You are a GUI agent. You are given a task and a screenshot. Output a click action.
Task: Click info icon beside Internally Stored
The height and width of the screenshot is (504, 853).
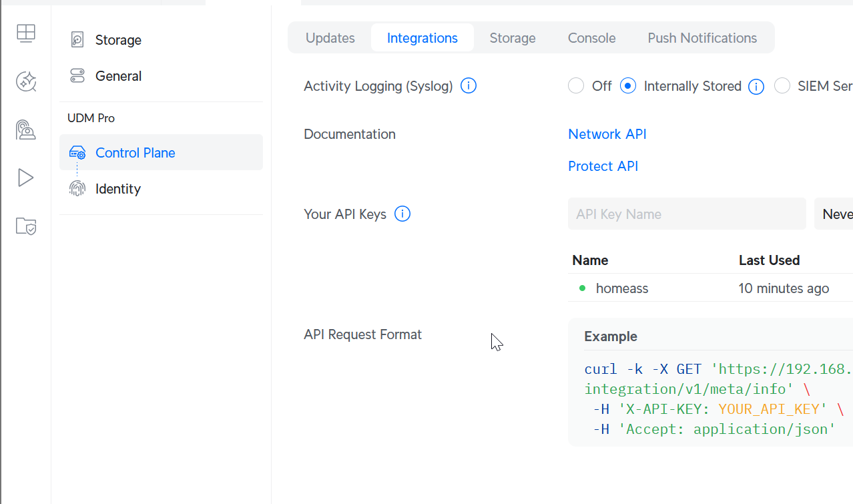[756, 87]
